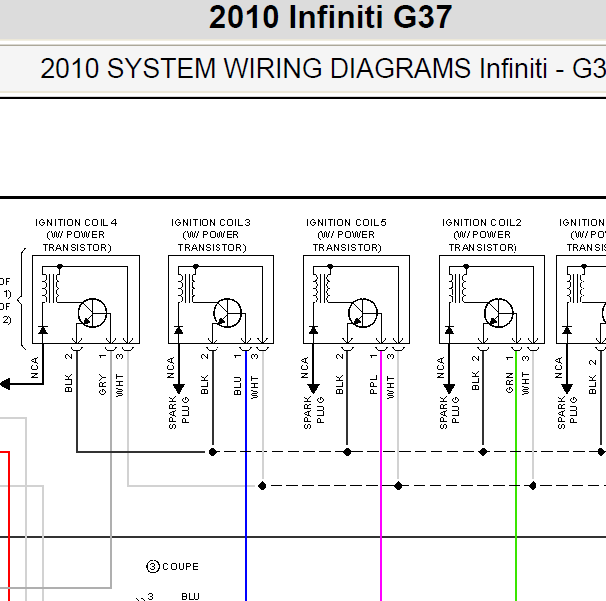Click the transistor symbol in Ignition Coil 2

coord(499,313)
